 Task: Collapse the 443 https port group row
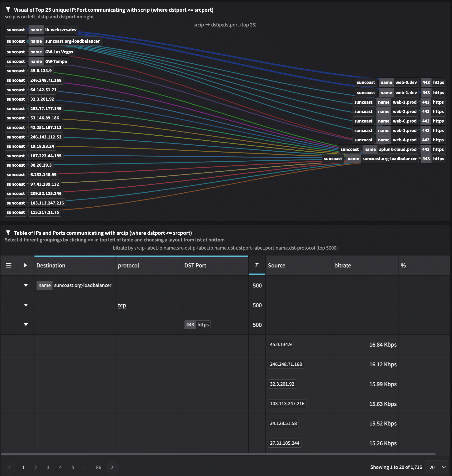click(x=26, y=325)
